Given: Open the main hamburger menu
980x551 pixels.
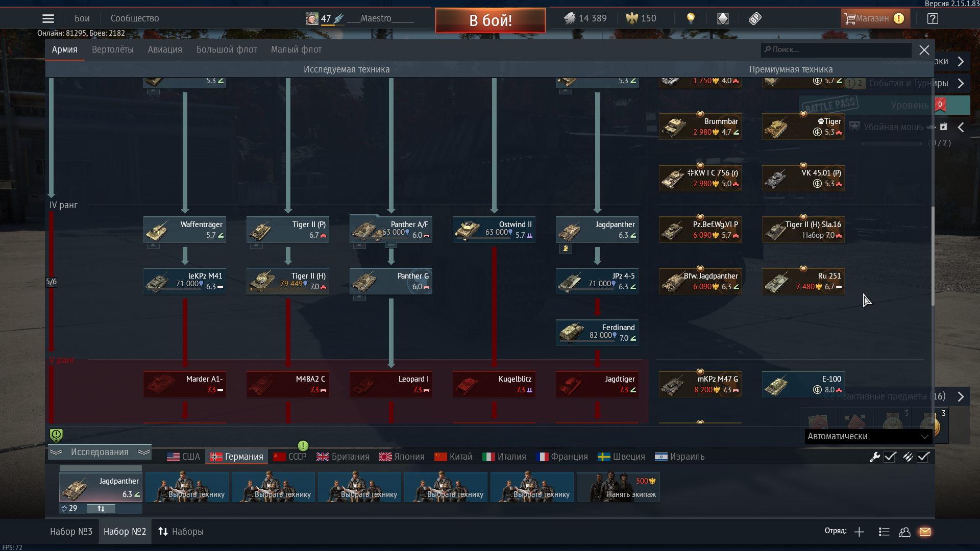Looking at the screenshot, I should pyautogui.click(x=48, y=19).
